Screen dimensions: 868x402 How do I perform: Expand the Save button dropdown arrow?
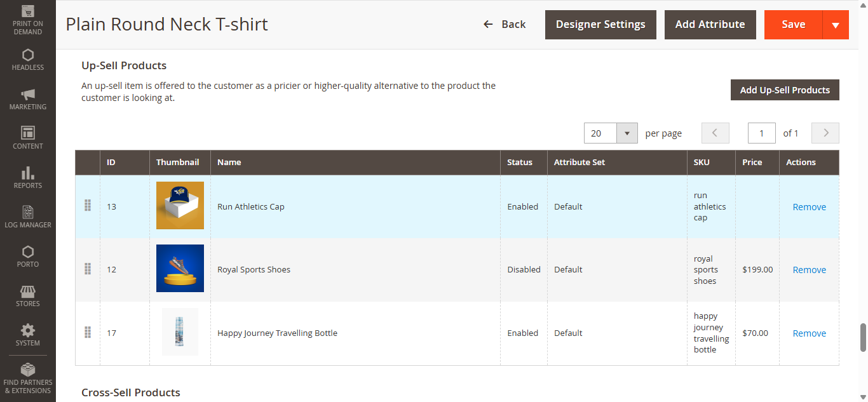(x=836, y=25)
